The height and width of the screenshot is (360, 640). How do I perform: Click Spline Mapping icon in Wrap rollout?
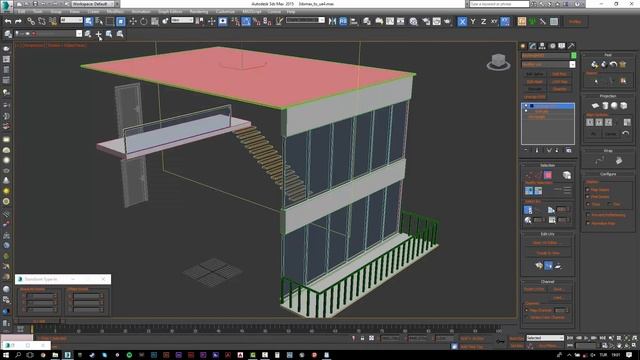point(599,160)
